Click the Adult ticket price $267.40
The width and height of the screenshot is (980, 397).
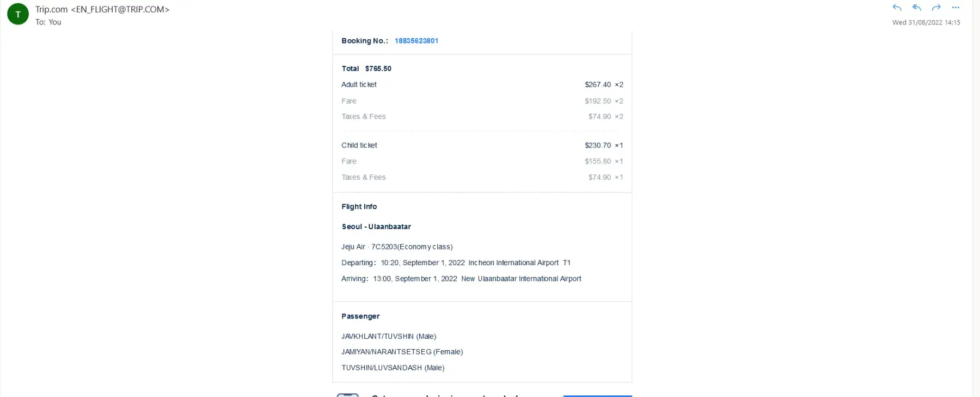(597, 84)
